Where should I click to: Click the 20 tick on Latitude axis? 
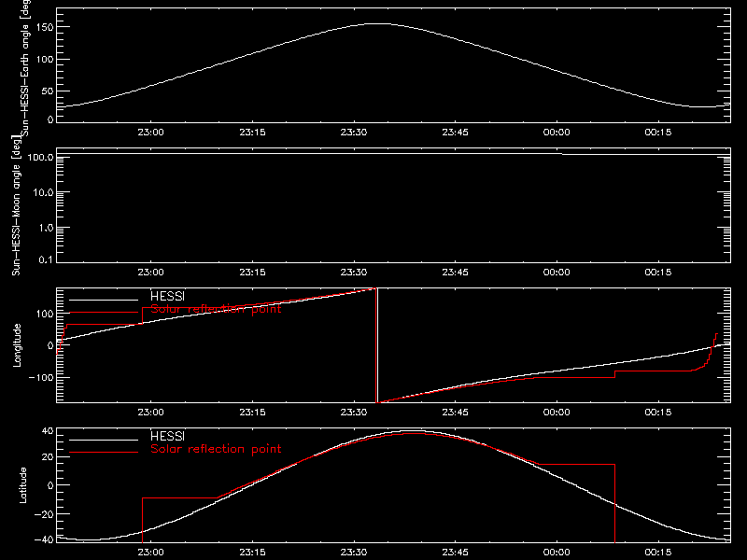(48, 456)
